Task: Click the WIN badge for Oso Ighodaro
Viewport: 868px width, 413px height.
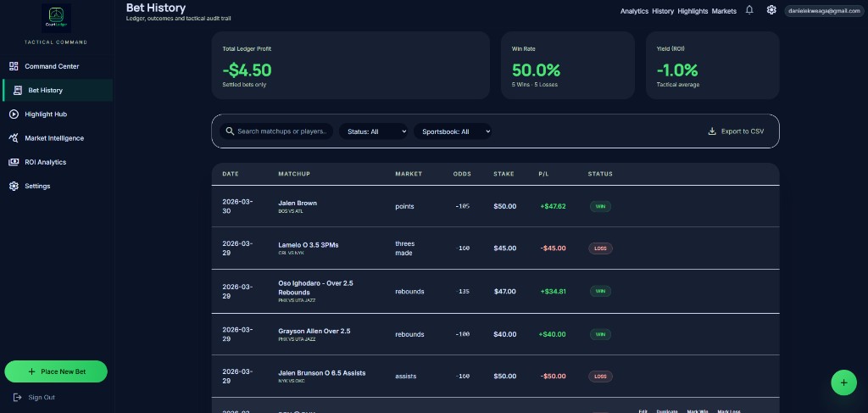Action: pos(600,291)
